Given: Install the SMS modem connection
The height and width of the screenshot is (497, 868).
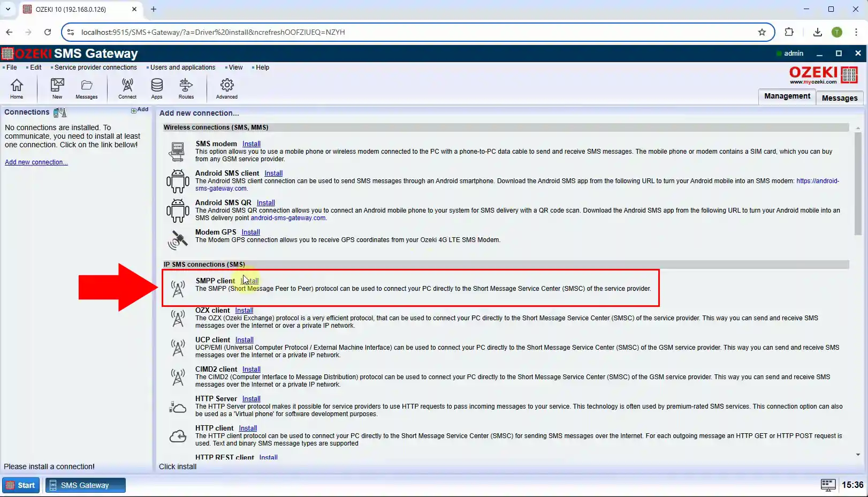Looking at the screenshot, I should click(252, 144).
